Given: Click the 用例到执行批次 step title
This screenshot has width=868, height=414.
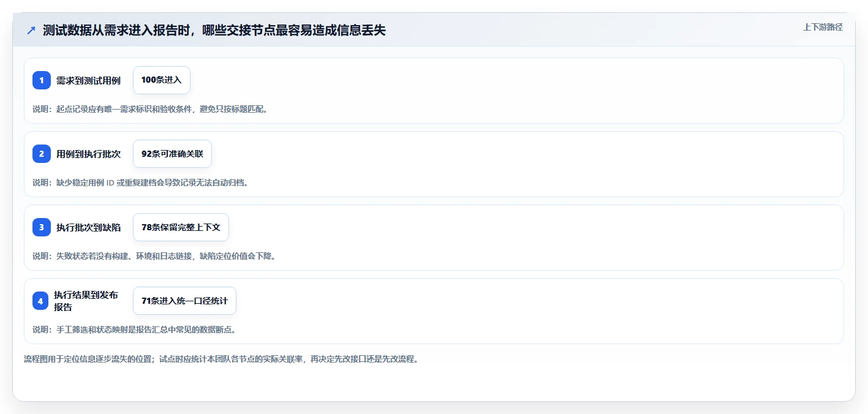Looking at the screenshot, I should pyautogui.click(x=89, y=154).
